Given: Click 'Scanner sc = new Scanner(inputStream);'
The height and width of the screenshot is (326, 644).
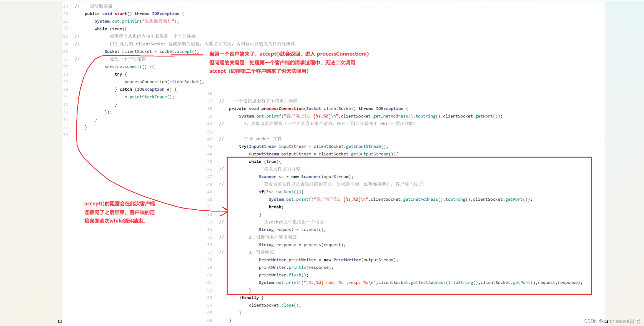Looking at the screenshot, I should (x=306, y=177).
